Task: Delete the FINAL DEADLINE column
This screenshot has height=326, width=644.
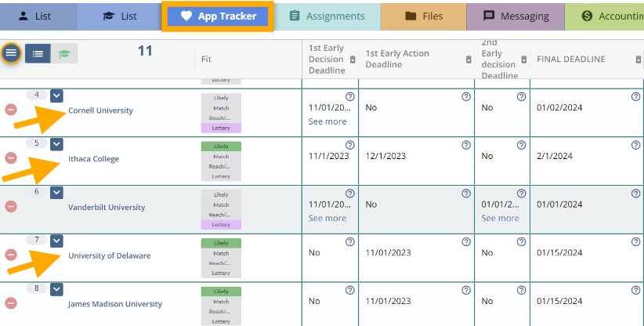Action: pos(639,60)
